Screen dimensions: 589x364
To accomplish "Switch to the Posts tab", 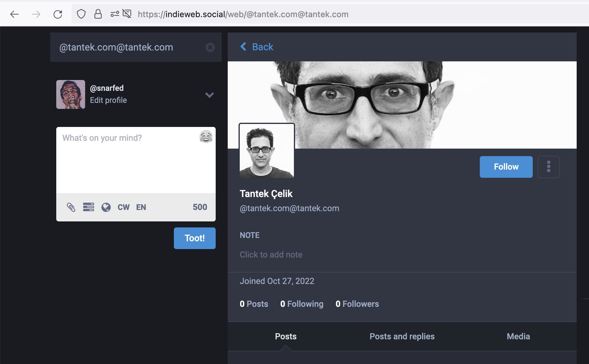I will point(286,336).
